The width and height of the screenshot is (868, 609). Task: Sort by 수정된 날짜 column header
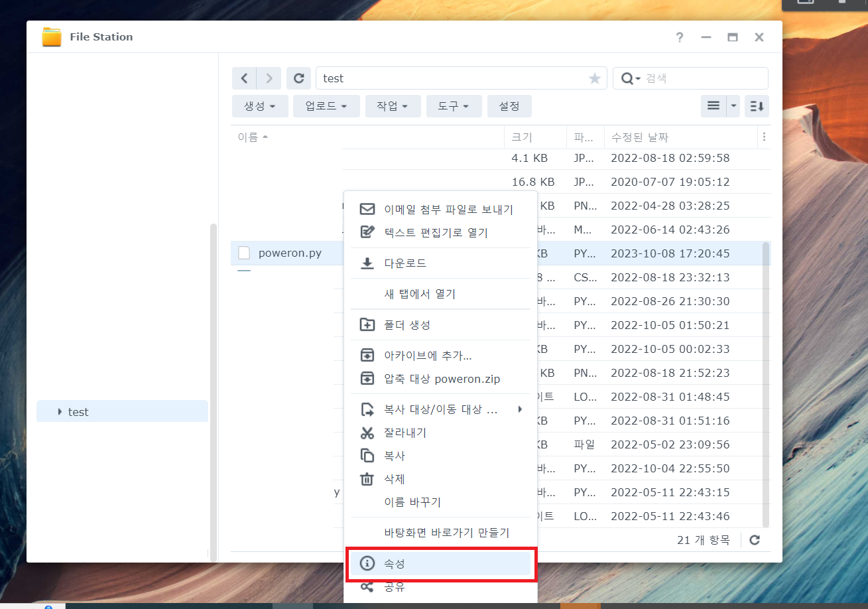(x=680, y=137)
